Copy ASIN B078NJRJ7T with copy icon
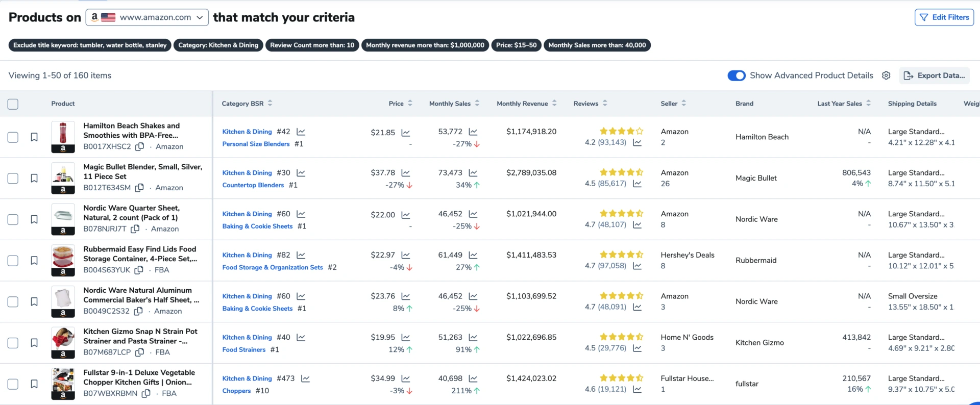Image resolution: width=980 pixels, height=405 pixels. click(135, 229)
